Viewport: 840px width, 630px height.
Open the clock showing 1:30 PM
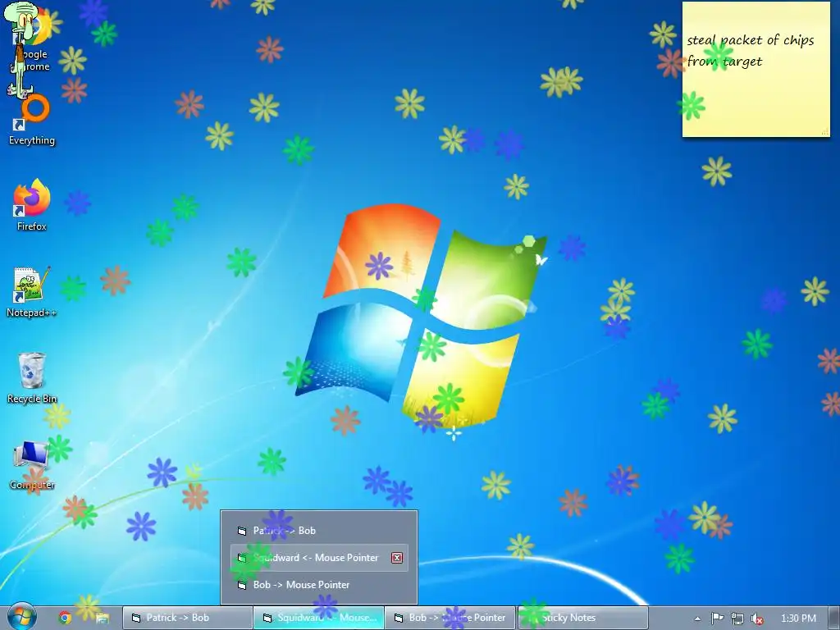798,619
